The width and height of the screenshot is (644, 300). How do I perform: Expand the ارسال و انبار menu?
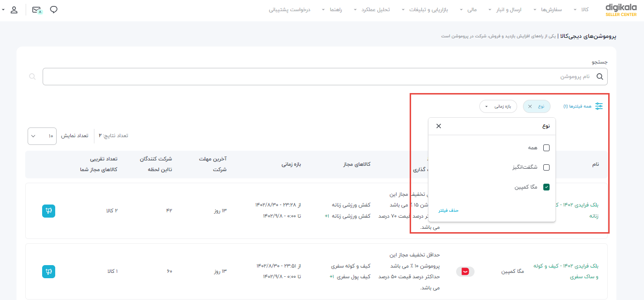click(505, 10)
